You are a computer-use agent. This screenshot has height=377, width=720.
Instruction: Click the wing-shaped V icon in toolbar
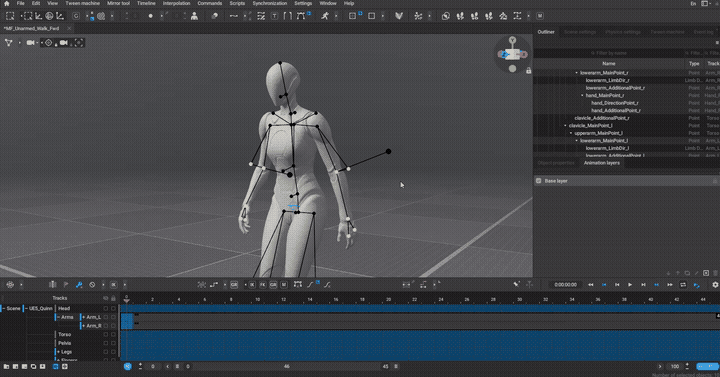coord(399,16)
